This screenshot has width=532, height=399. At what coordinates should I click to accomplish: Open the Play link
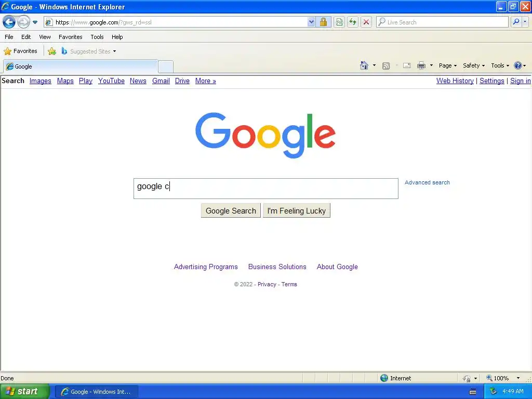pos(86,81)
